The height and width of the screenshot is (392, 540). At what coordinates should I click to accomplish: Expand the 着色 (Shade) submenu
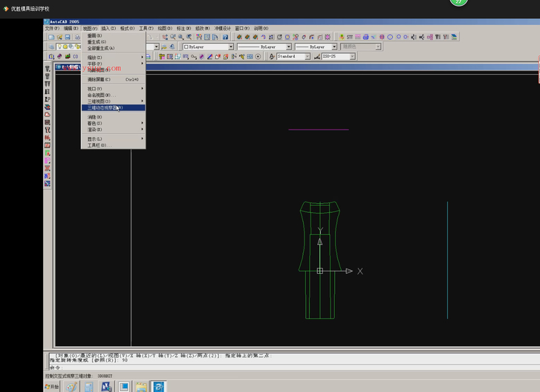click(113, 123)
